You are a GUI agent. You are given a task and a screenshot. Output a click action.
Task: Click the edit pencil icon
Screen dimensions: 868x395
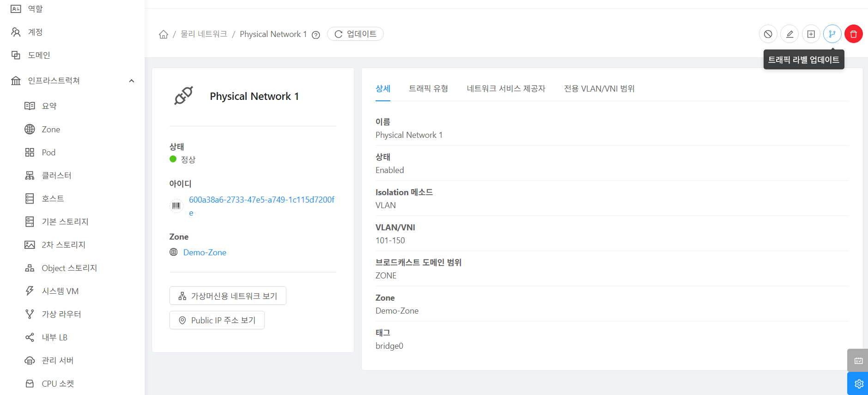789,34
